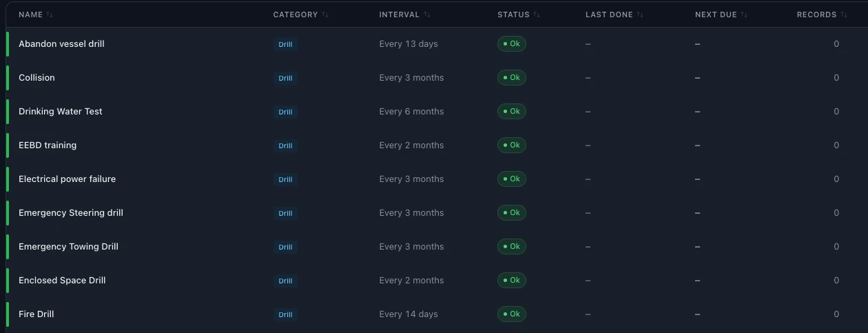Screen dimensions: 868x333
Task: Click Ok status badge for Abandon vessel drill
Action: 512,43
